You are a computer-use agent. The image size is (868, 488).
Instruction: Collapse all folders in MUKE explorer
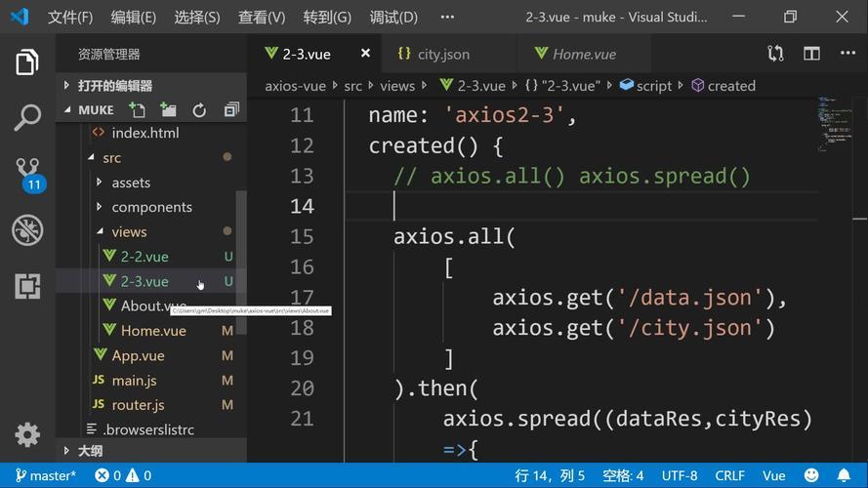(231, 110)
